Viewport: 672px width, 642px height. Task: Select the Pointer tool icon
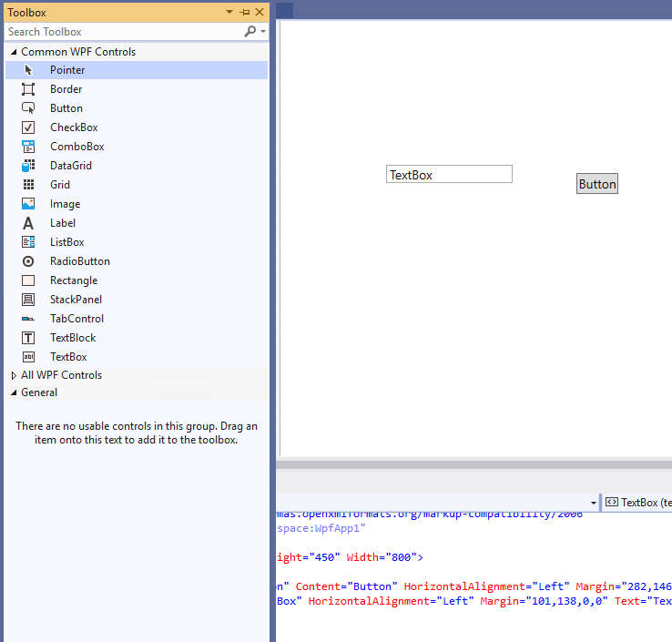tap(28, 70)
